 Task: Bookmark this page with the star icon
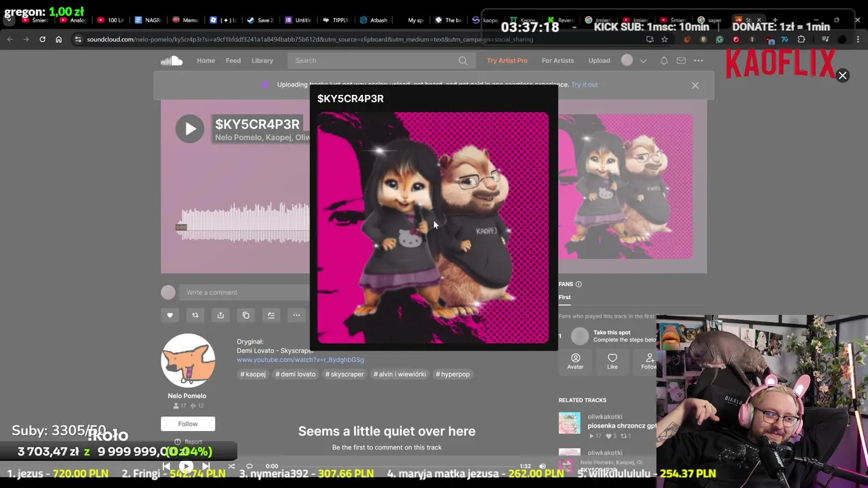pyautogui.click(x=665, y=39)
